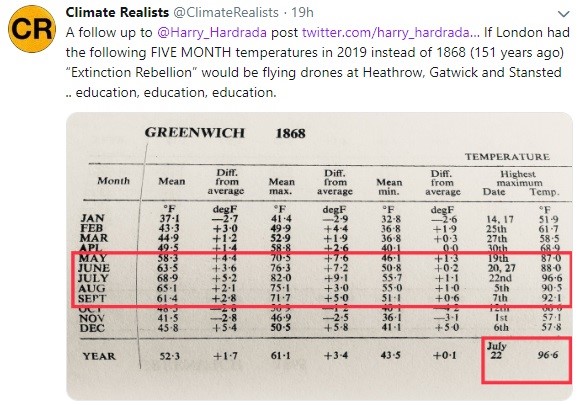Click the Highest maximum column header

518,178
